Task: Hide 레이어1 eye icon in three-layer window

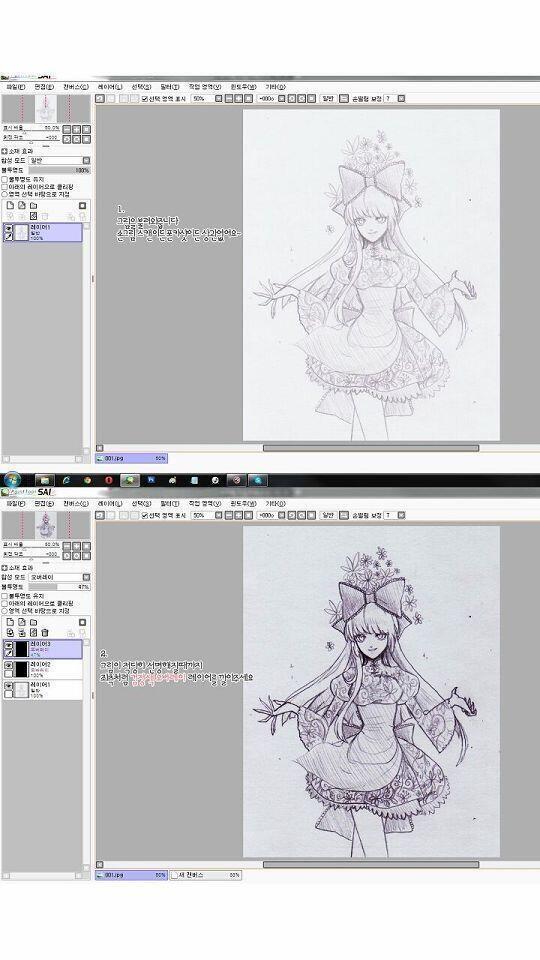Action: click(9, 685)
